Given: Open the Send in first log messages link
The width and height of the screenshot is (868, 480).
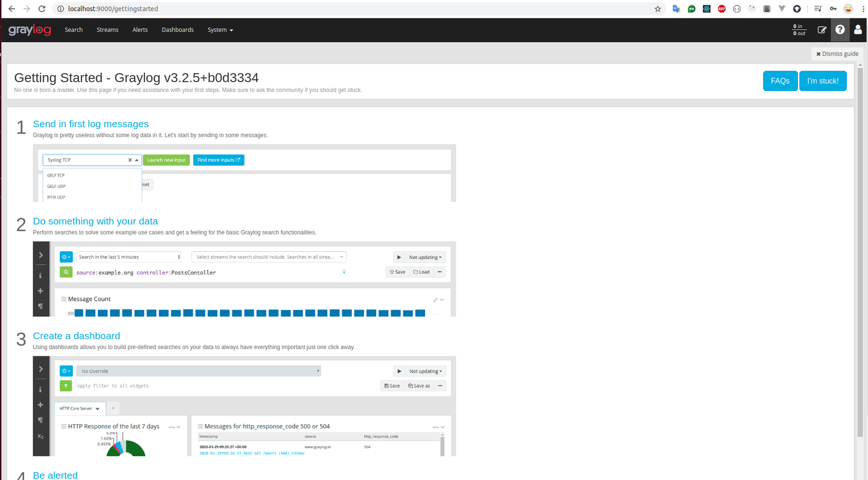Looking at the screenshot, I should (90, 124).
